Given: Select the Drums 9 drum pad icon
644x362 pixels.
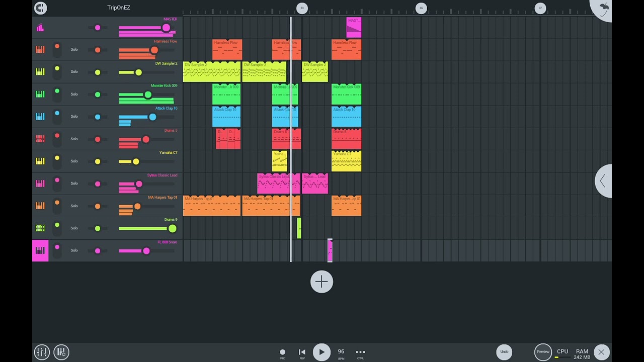Looking at the screenshot, I should tap(40, 228).
